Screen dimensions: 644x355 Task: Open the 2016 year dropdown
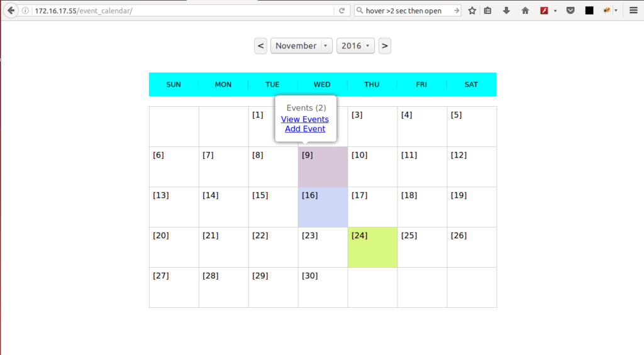coord(355,46)
